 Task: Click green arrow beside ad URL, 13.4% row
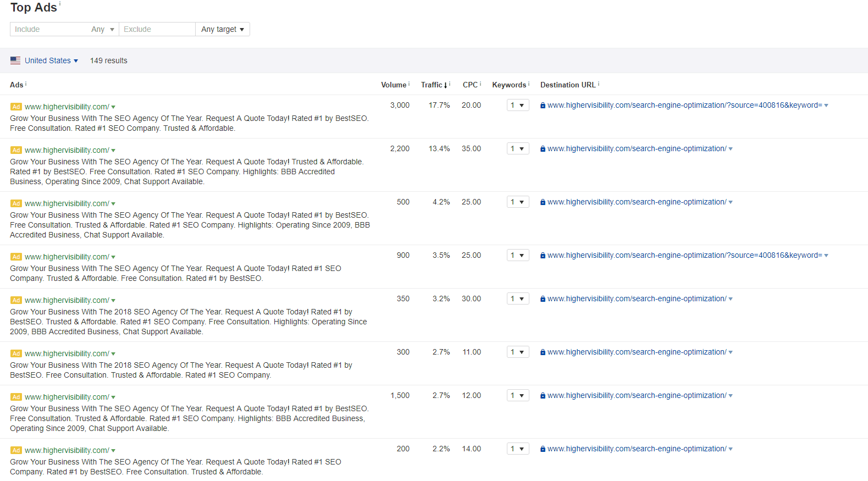113,151
